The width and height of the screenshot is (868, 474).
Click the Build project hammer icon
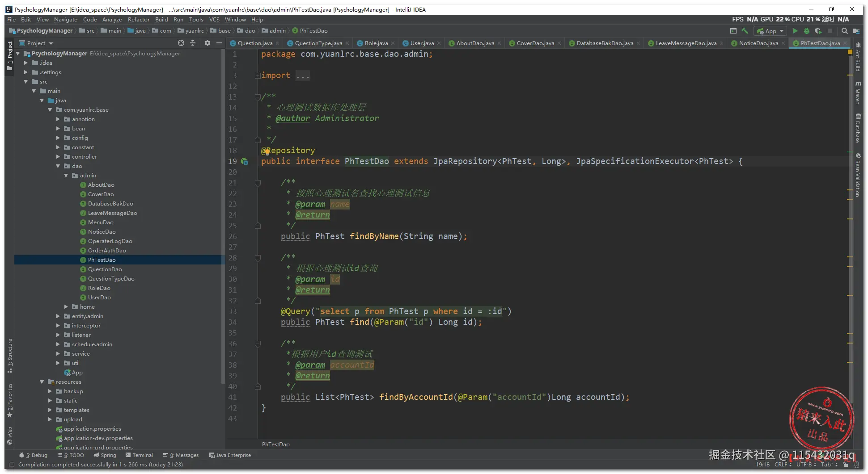pyautogui.click(x=745, y=31)
